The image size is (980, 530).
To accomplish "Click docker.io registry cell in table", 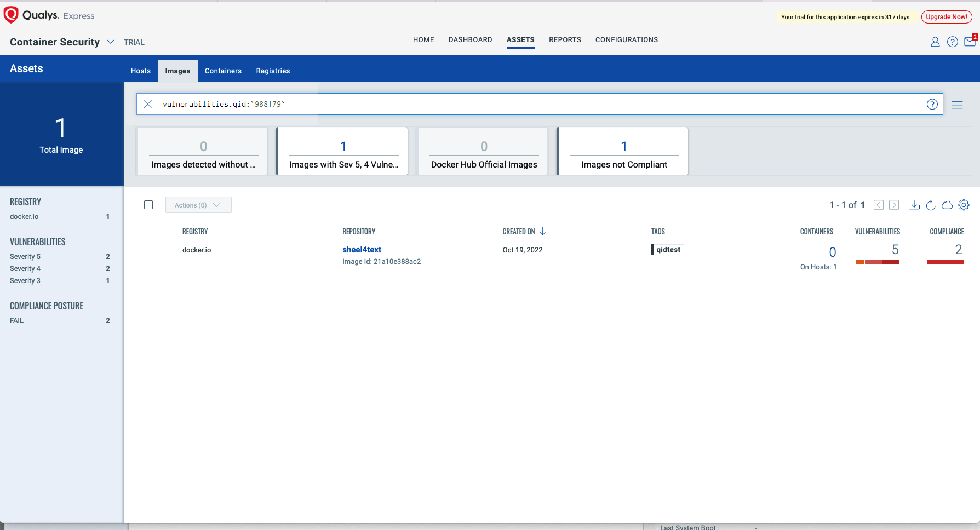I will 197,250.
